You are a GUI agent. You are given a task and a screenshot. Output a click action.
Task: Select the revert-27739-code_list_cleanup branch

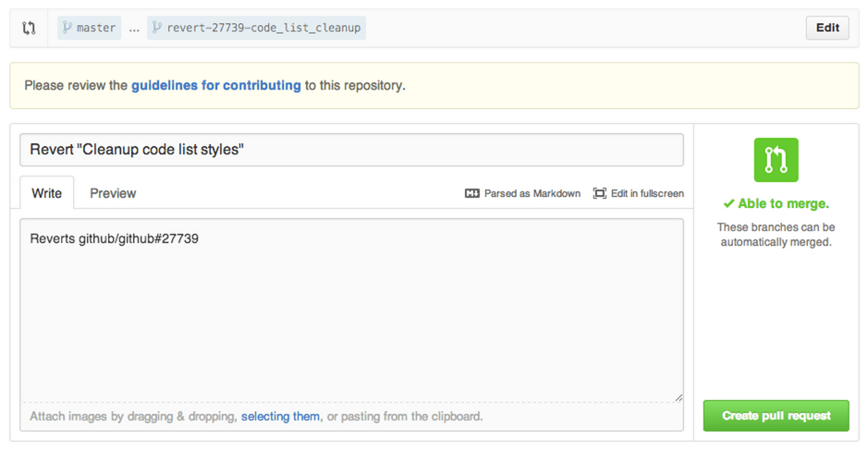click(256, 28)
